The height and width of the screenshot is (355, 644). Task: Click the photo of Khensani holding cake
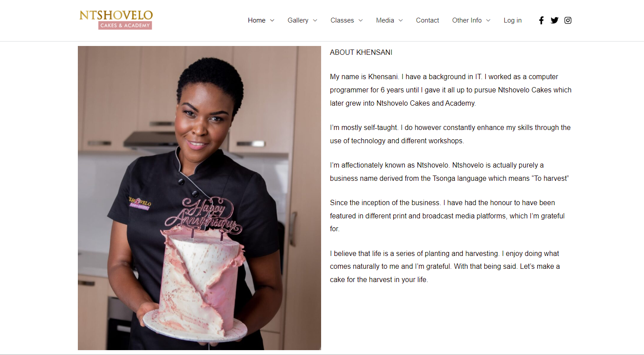[199, 198]
